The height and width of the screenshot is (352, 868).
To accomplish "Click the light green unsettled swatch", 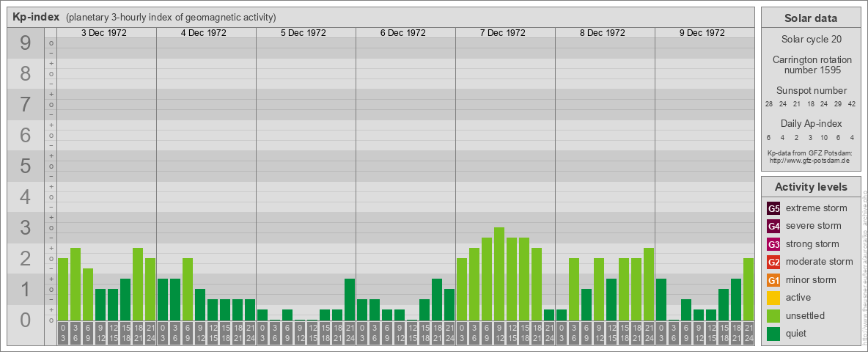I will point(774,315).
